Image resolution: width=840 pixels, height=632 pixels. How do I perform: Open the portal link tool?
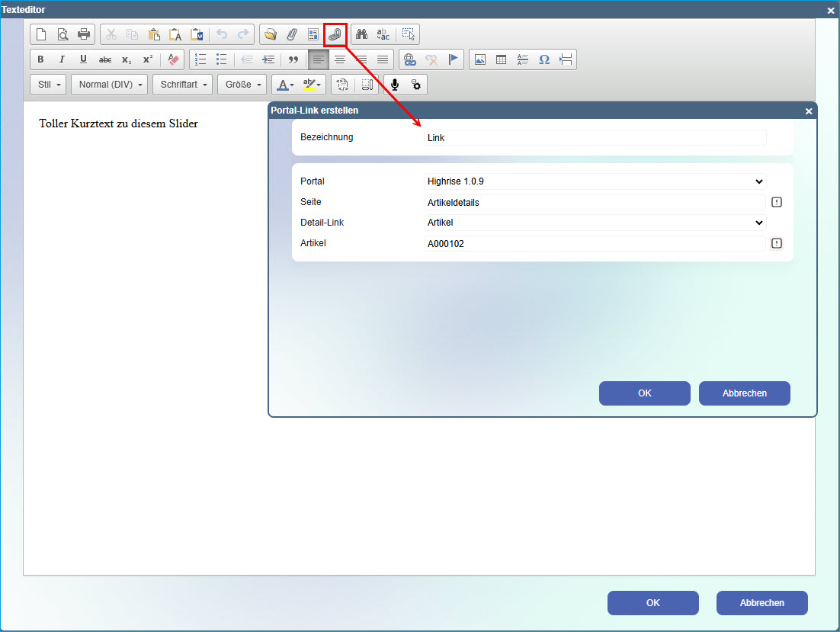335,34
